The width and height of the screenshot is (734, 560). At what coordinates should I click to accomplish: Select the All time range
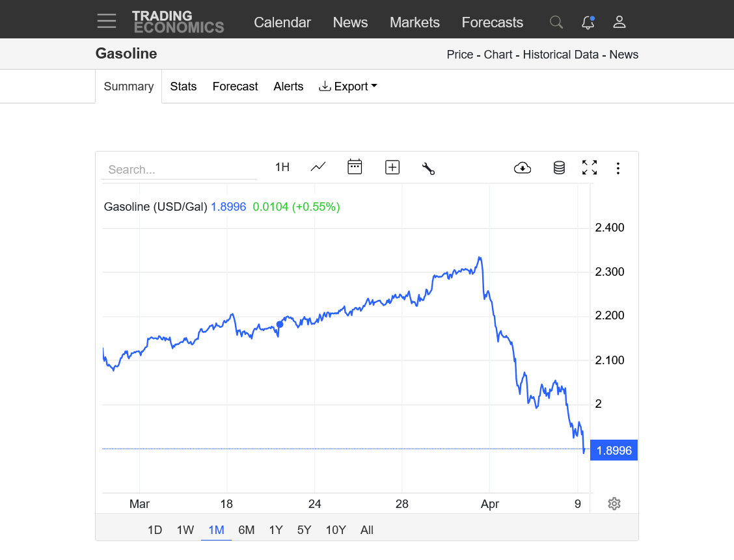(367, 530)
